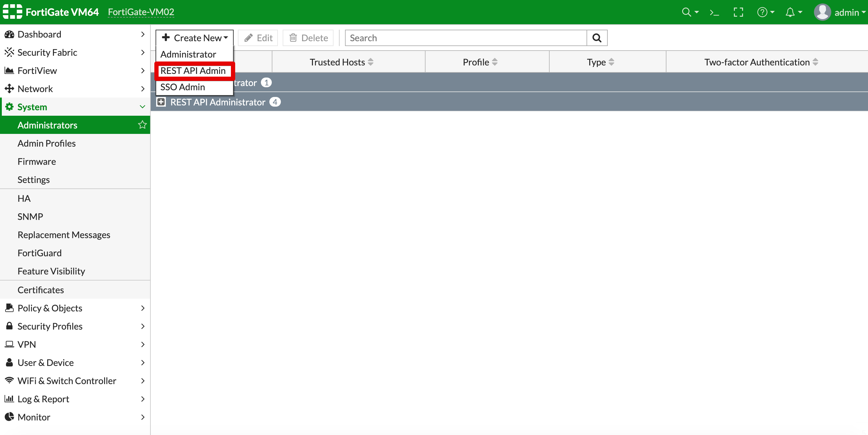868x435 pixels.
Task: Click into the Search input field
Action: pyautogui.click(x=465, y=38)
